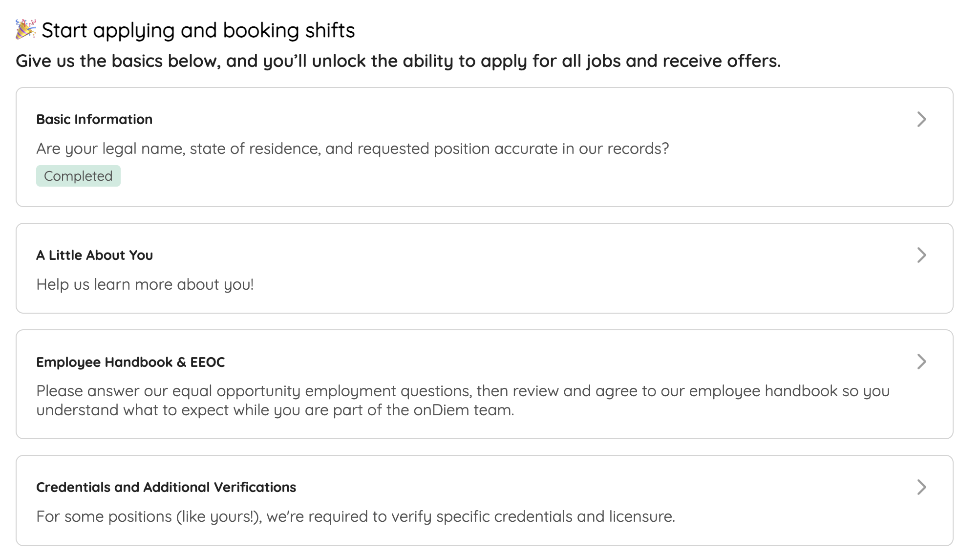
Task: Click the 'Give us the basics below' subheading
Action: (x=398, y=61)
